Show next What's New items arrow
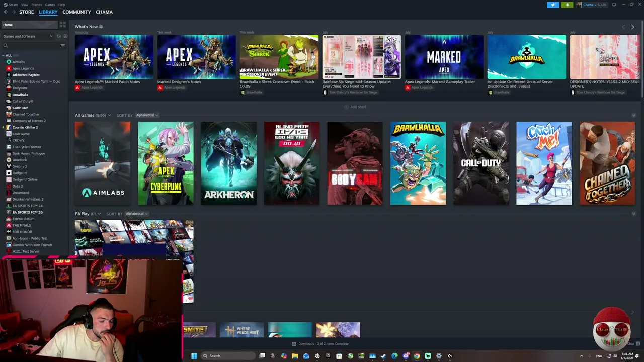Screen dimensions: 644x362 (x=632, y=27)
